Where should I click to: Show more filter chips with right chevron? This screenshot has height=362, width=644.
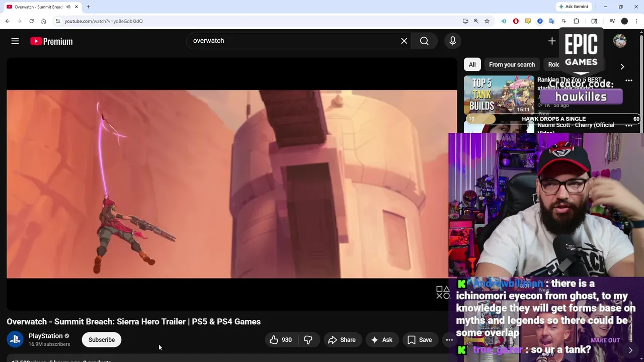[622, 66]
